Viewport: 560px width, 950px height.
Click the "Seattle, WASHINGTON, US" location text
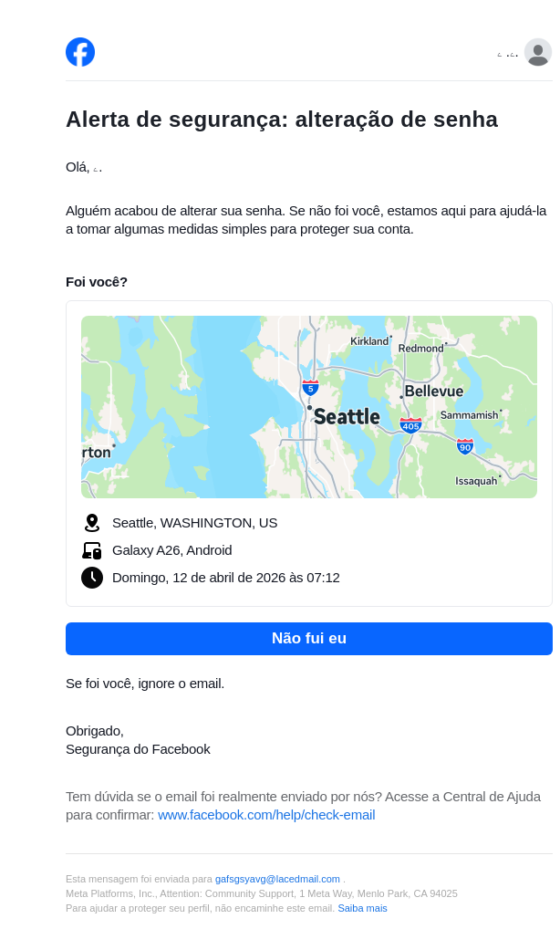[194, 523]
